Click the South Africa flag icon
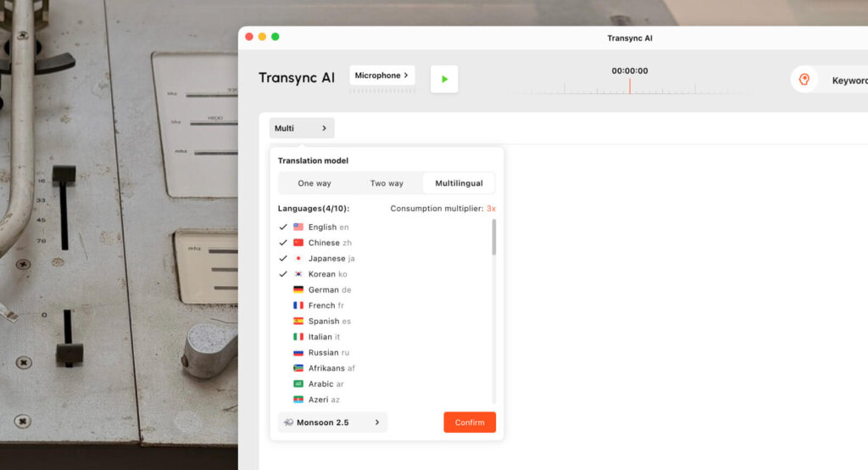Viewport: 868px width, 470px height. [x=298, y=368]
